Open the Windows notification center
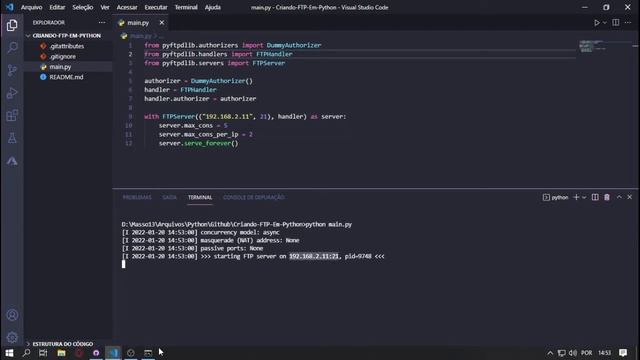Screen dimensions: 640x360 click(623, 353)
